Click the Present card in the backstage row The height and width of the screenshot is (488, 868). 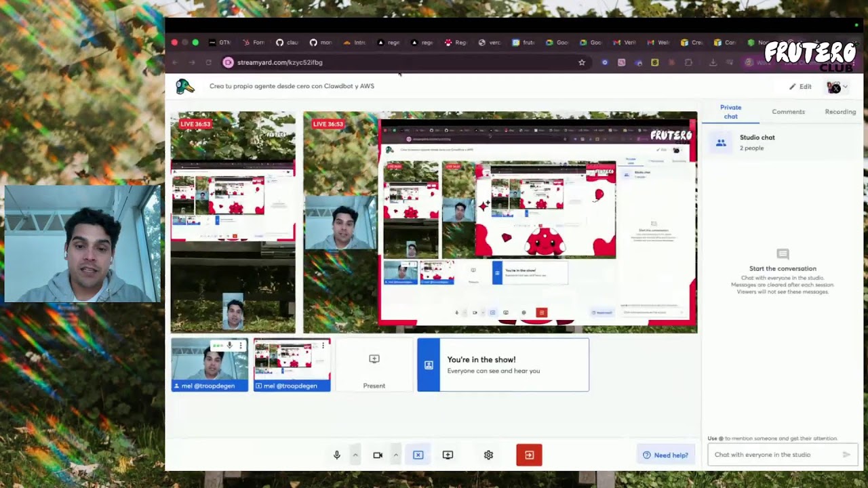(374, 365)
